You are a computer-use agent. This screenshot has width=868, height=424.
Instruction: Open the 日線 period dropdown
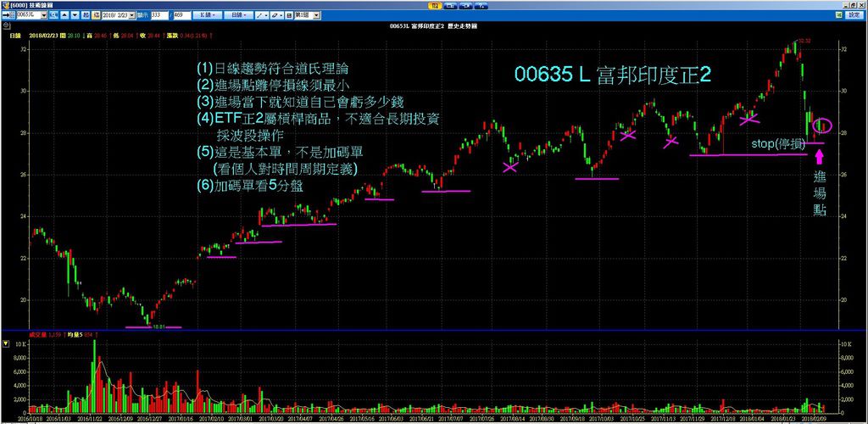tap(238, 15)
